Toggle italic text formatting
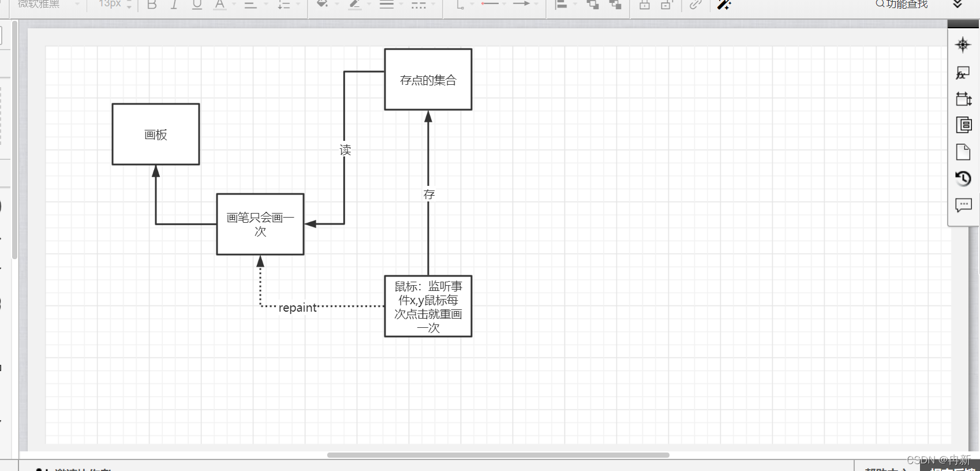The image size is (980, 471). (x=174, y=5)
